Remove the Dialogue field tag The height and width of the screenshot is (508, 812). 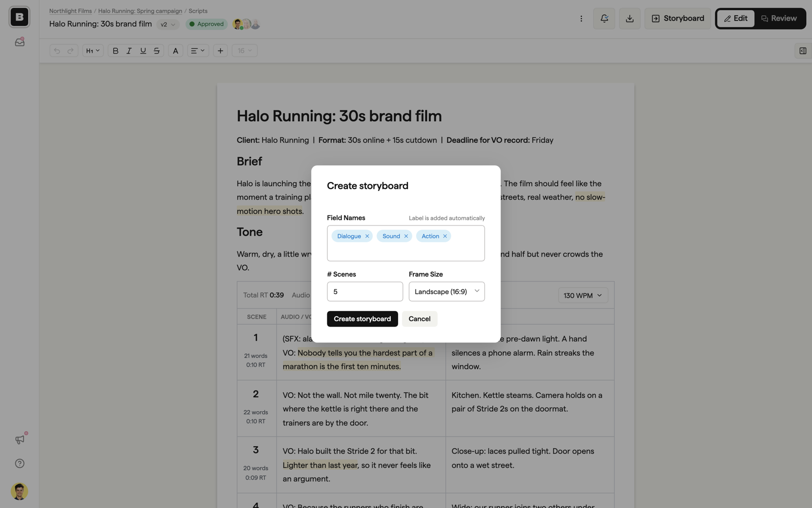(367, 236)
